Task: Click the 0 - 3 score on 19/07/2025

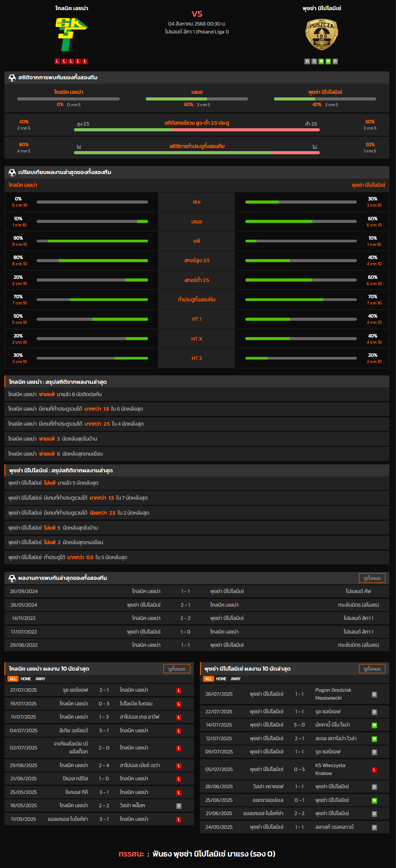Action: click(104, 704)
